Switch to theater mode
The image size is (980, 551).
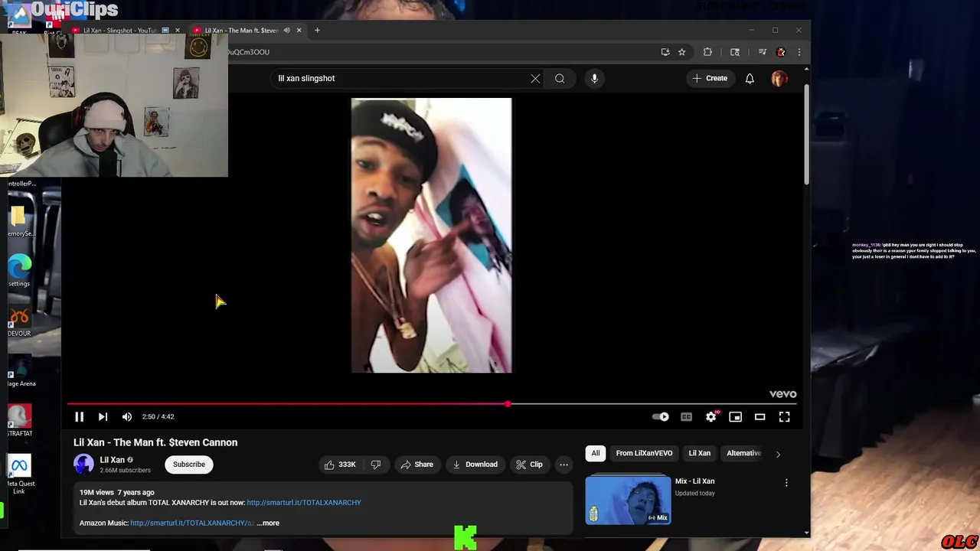pyautogui.click(x=759, y=416)
